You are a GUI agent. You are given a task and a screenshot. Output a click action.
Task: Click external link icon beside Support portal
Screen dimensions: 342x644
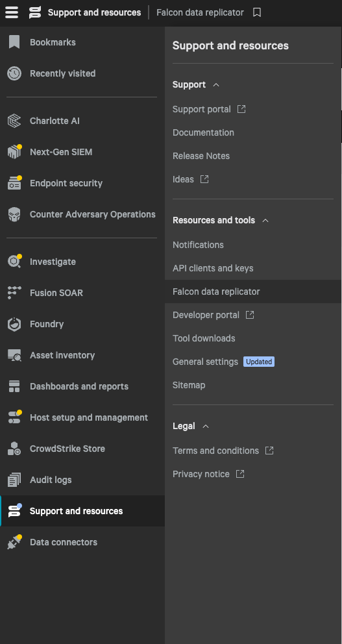242,109
